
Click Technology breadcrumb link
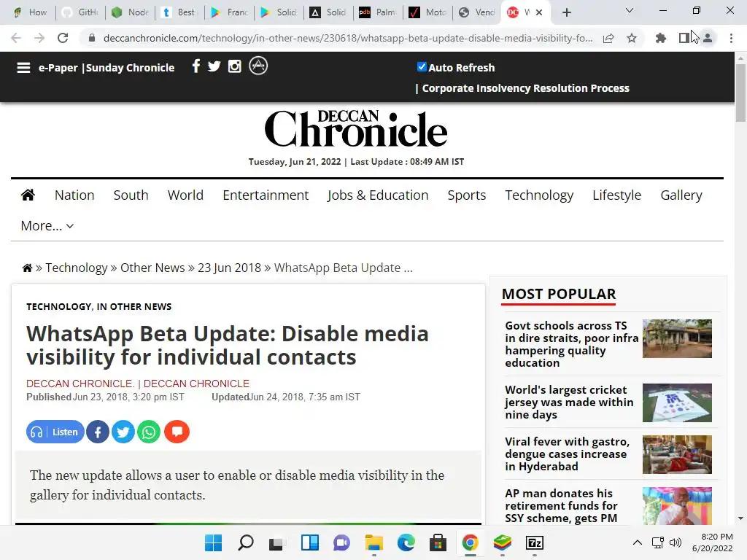pyautogui.click(x=76, y=268)
